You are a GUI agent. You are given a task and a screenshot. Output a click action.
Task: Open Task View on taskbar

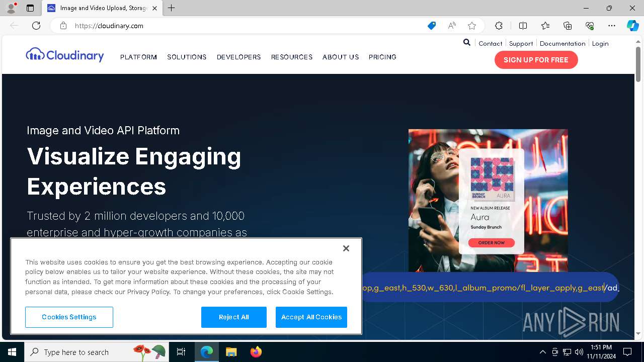[181, 352]
